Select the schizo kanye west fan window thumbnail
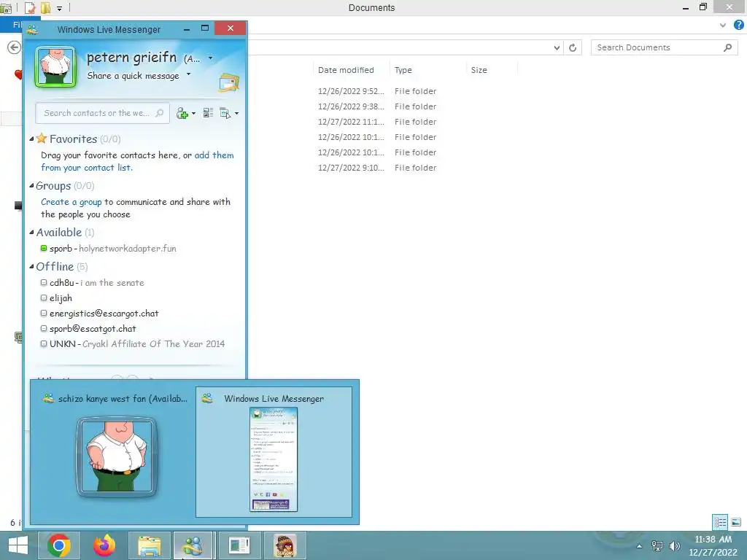Image resolution: width=747 pixels, height=560 pixels. [x=115, y=451]
